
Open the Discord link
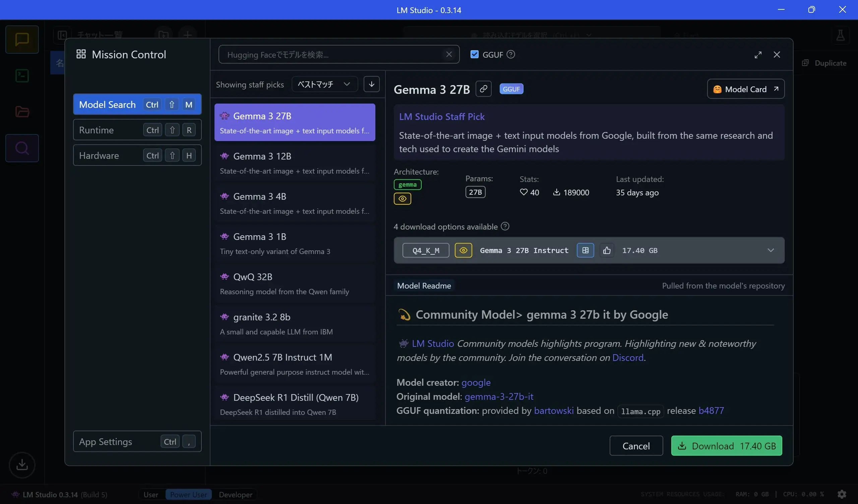click(x=628, y=357)
